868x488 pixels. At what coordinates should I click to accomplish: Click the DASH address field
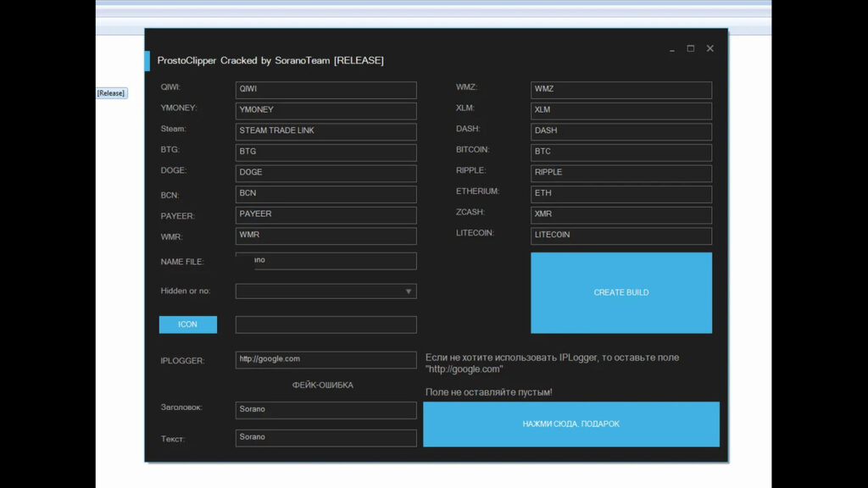[x=621, y=131]
